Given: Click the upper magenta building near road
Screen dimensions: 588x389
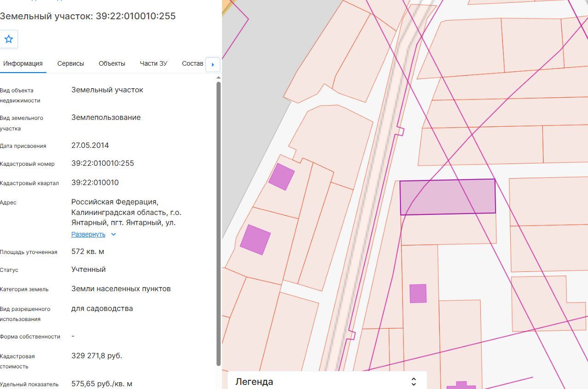Looking at the screenshot, I should [281, 176].
